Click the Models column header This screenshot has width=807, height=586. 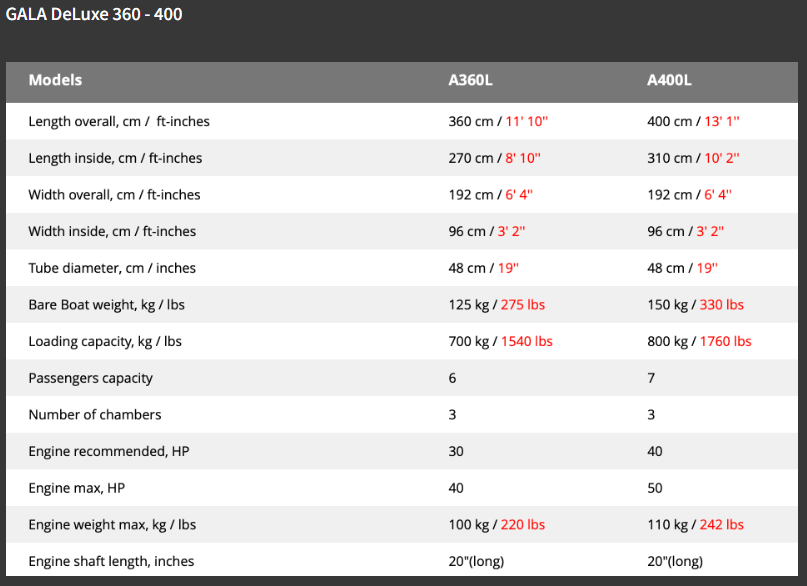pyautogui.click(x=55, y=80)
